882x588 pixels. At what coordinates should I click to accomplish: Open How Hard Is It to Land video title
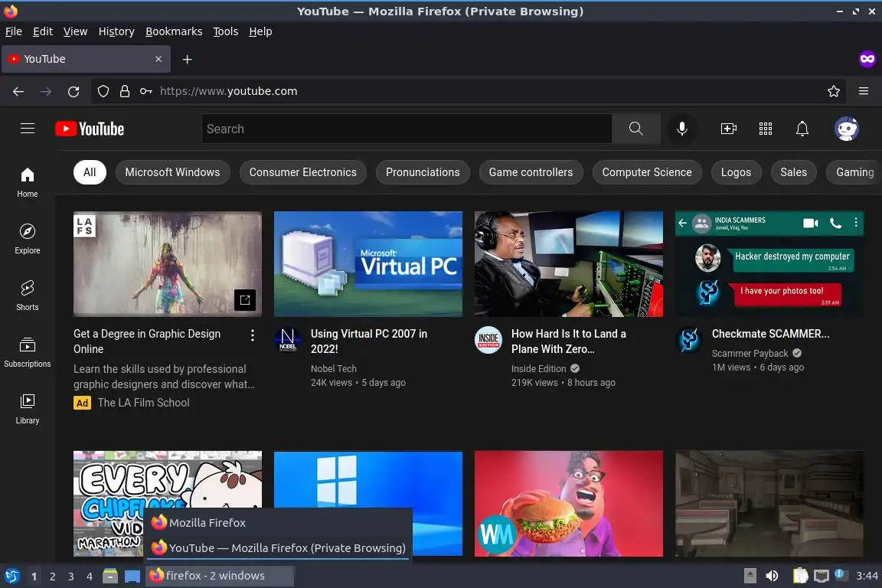(x=569, y=341)
